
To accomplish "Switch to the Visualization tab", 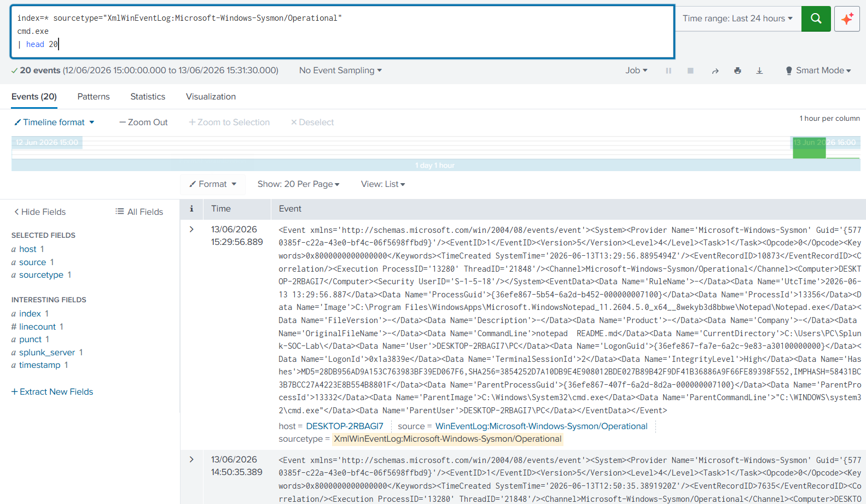I will (x=211, y=97).
